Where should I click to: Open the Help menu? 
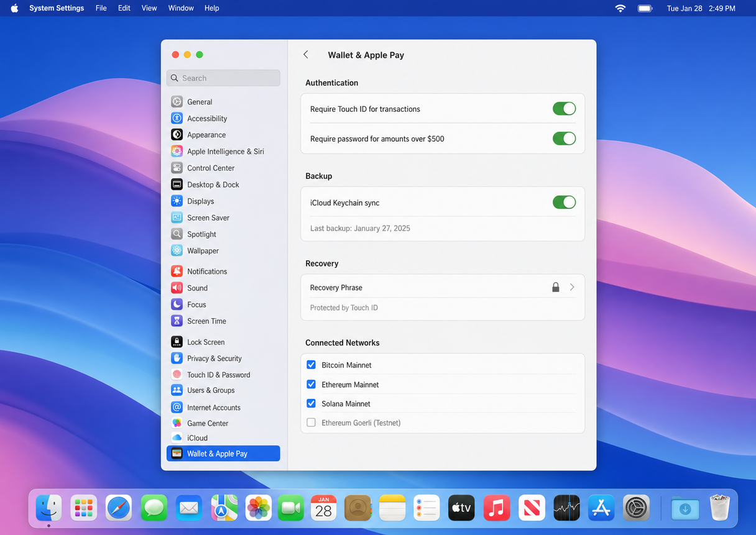[x=212, y=8]
